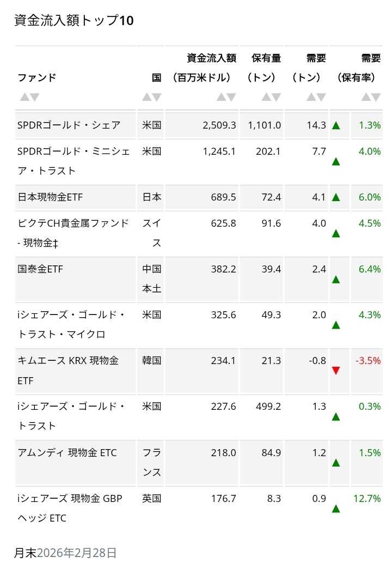
Task: Select SPDRゴールド・ミニシェア・トラスト fund name
Action: [x=73, y=161]
